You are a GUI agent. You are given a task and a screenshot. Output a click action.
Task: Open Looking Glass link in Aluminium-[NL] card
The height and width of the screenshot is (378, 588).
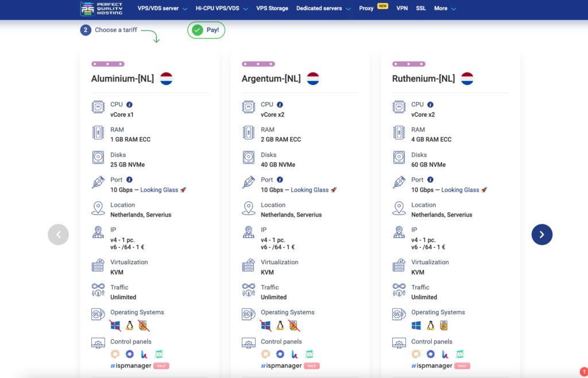(x=159, y=190)
